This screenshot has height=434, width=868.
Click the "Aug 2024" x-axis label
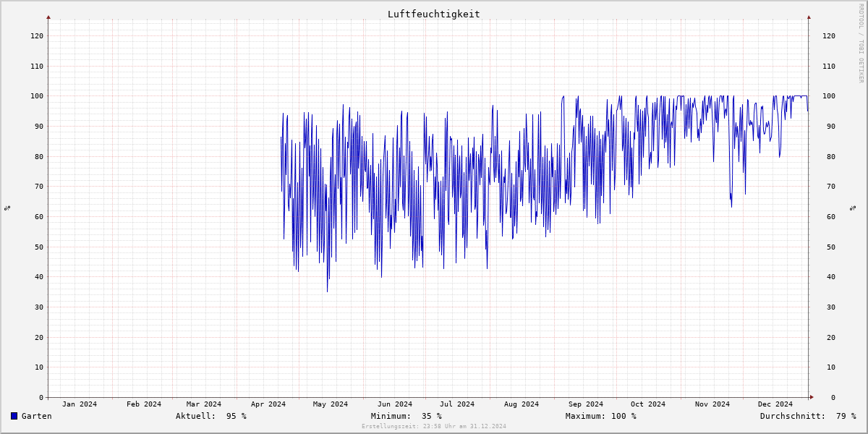click(x=522, y=404)
